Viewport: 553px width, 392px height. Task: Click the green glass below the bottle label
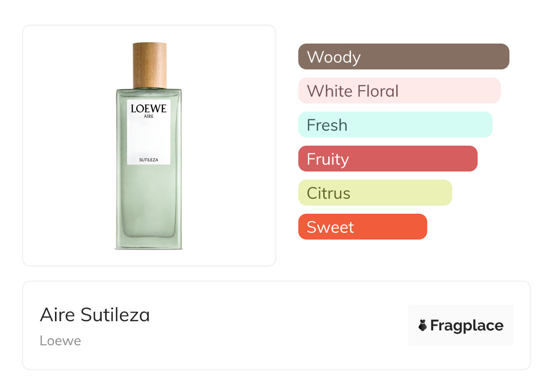tap(148, 200)
